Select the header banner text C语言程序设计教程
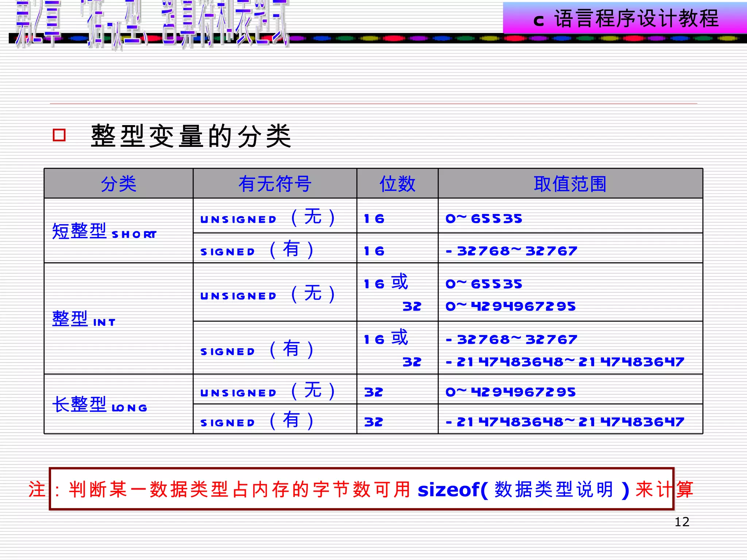The image size is (747, 560). [626, 19]
